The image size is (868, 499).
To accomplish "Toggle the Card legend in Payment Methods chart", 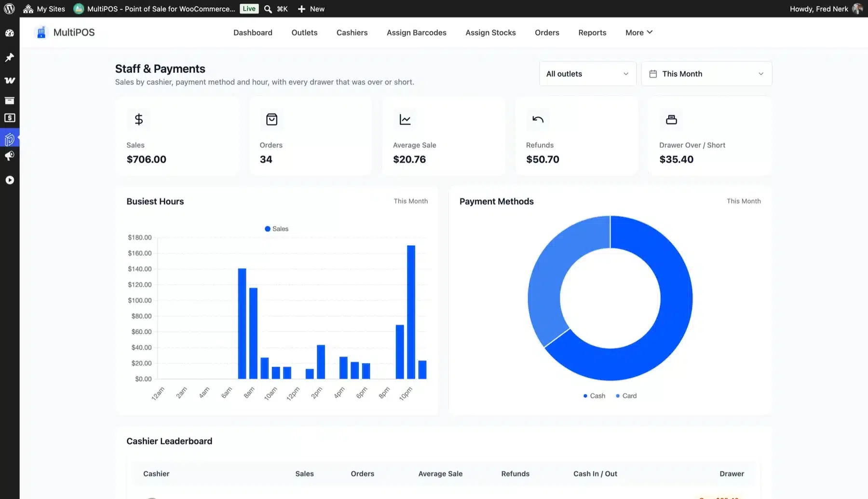I will click(x=626, y=396).
